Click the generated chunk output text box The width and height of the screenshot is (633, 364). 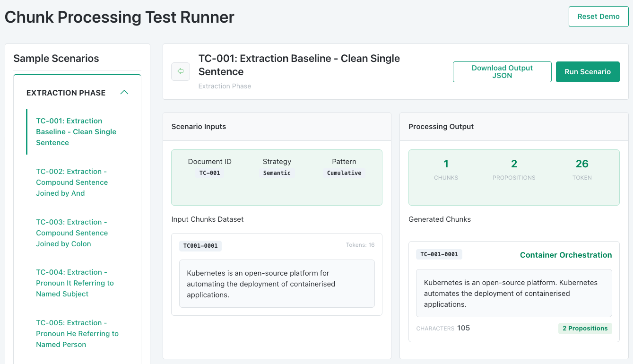click(x=514, y=293)
